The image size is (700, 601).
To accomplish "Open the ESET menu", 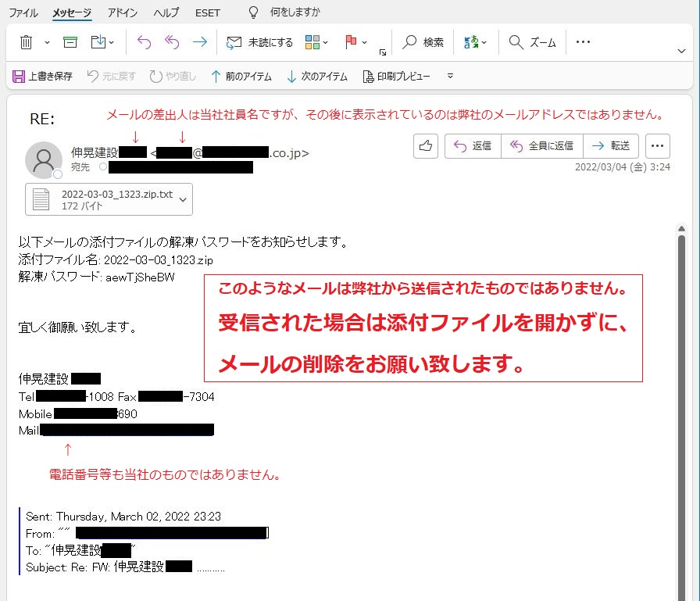I will [208, 13].
